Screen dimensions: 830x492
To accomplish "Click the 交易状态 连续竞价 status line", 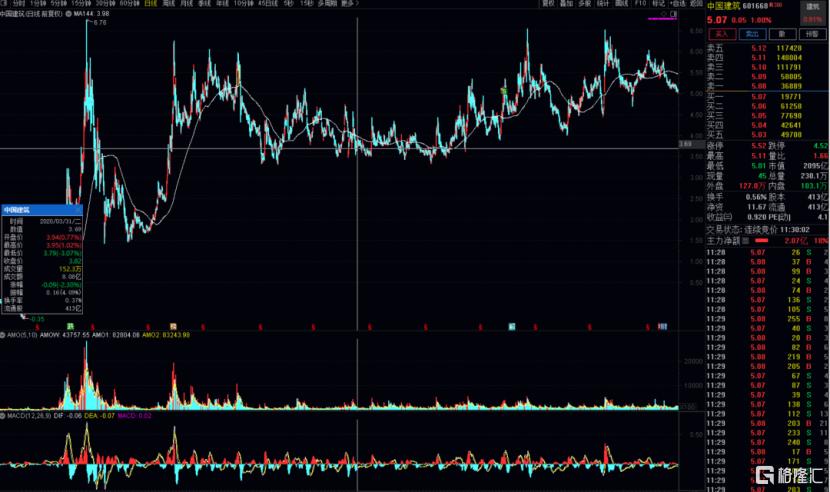I will click(758, 230).
